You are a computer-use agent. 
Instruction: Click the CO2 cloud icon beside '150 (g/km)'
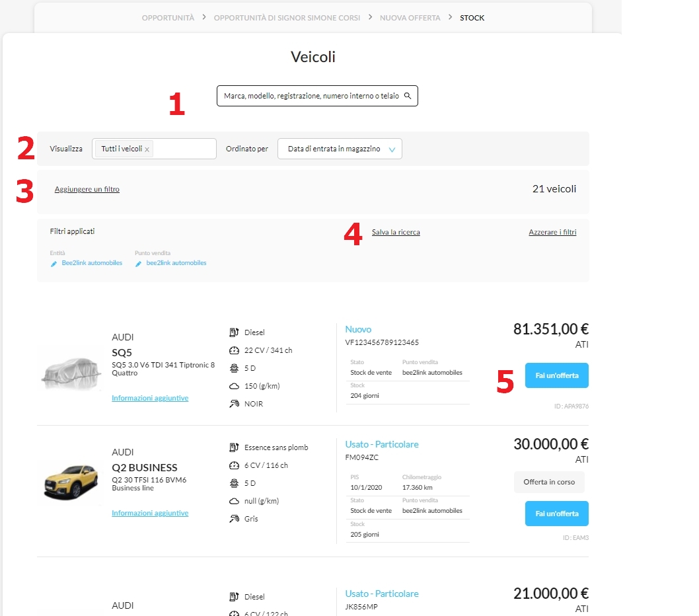coord(234,386)
